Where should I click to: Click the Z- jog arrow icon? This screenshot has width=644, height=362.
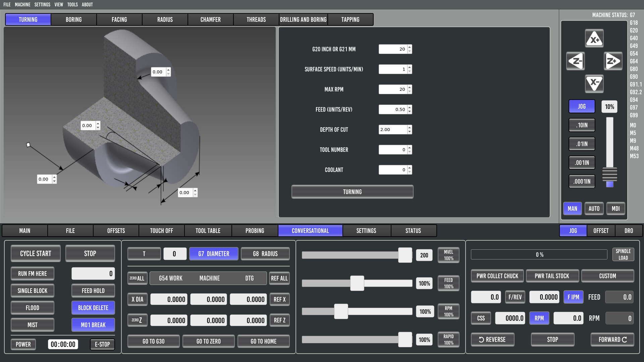tap(576, 61)
